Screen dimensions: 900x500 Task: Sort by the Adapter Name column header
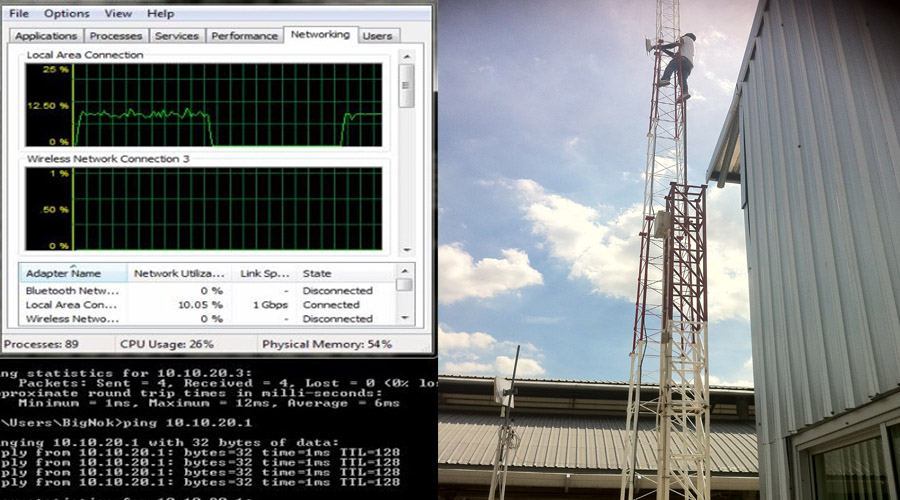[x=73, y=273]
